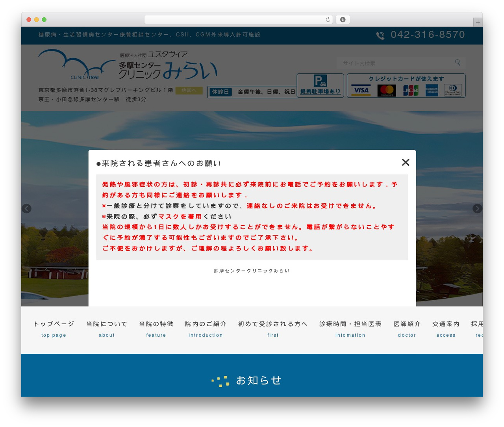Open the 地図へ map button
This screenshot has height=427, width=504.
pos(189,91)
